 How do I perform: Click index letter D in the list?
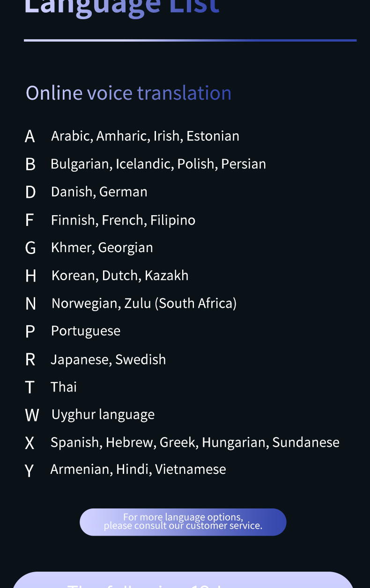tap(30, 192)
